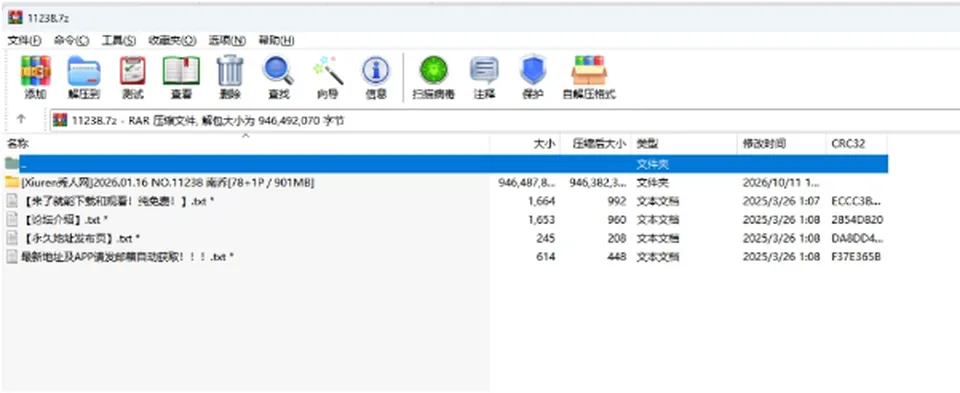Click the packed size value 992
Screen dimensions: 960x393
[617, 201]
